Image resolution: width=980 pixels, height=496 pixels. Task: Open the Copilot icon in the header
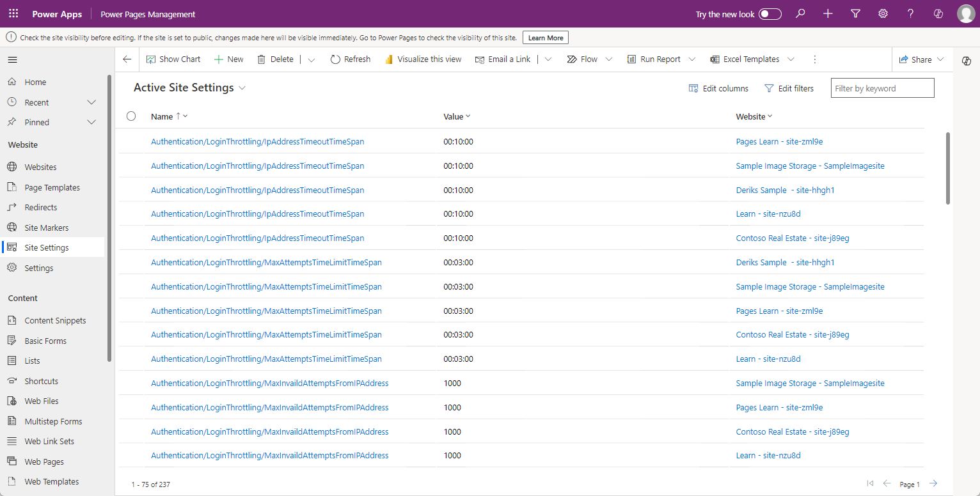pos(939,14)
